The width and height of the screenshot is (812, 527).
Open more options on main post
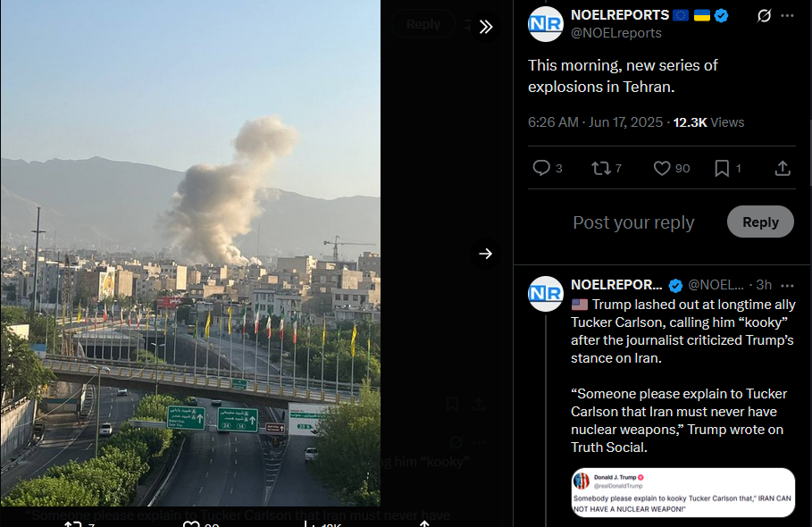787,15
